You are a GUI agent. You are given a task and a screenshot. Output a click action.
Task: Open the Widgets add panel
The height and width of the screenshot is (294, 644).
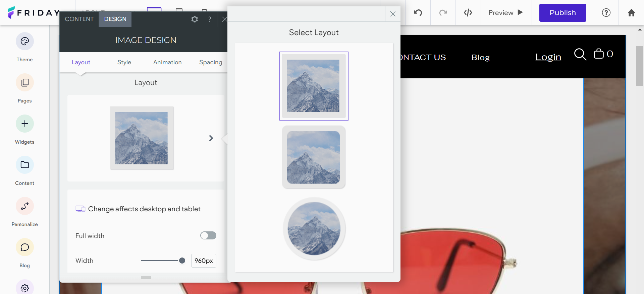24,124
